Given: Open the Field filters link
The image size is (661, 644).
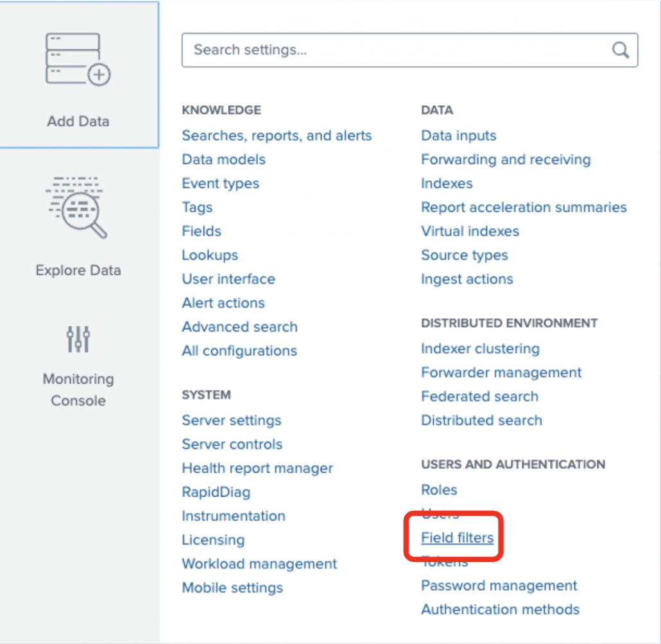Looking at the screenshot, I should 457,538.
